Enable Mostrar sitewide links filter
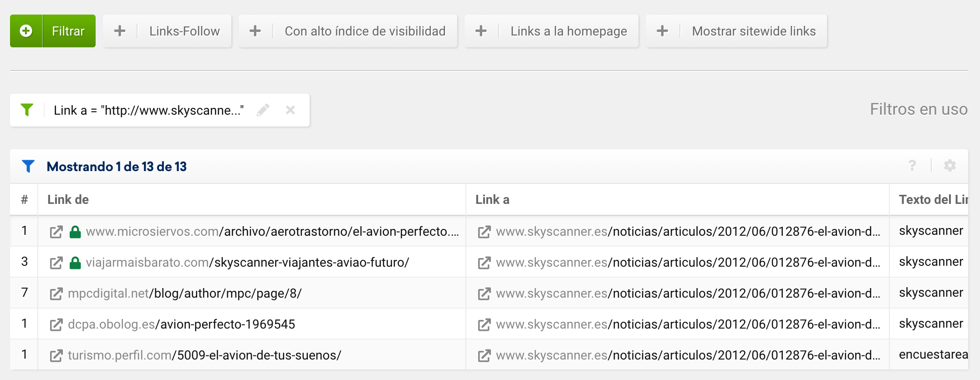 736,31
